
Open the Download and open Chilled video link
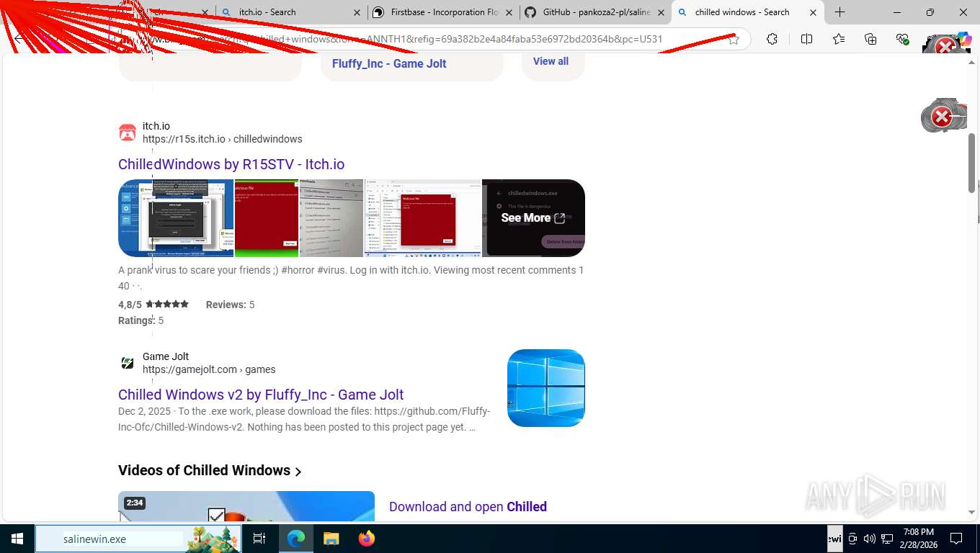click(x=468, y=507)
